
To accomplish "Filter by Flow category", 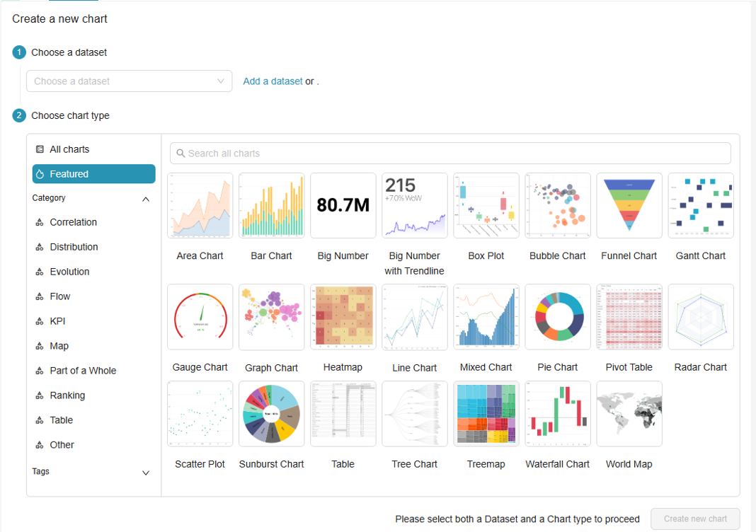I will (93, 296).
